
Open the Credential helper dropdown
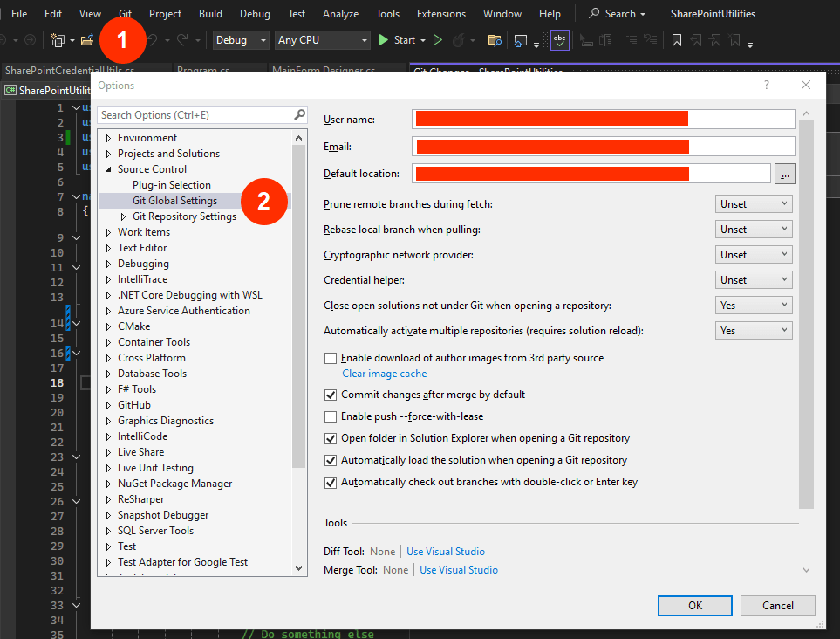pos(754,280)
